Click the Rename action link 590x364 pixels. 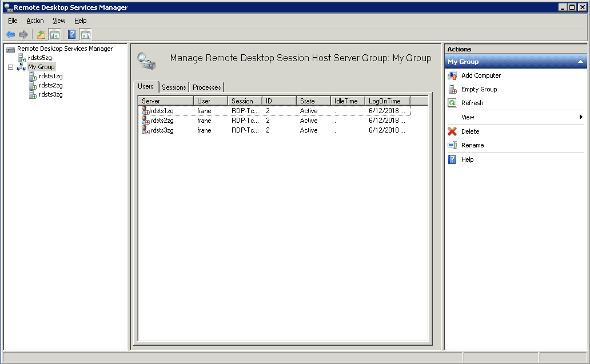(473, 146)
